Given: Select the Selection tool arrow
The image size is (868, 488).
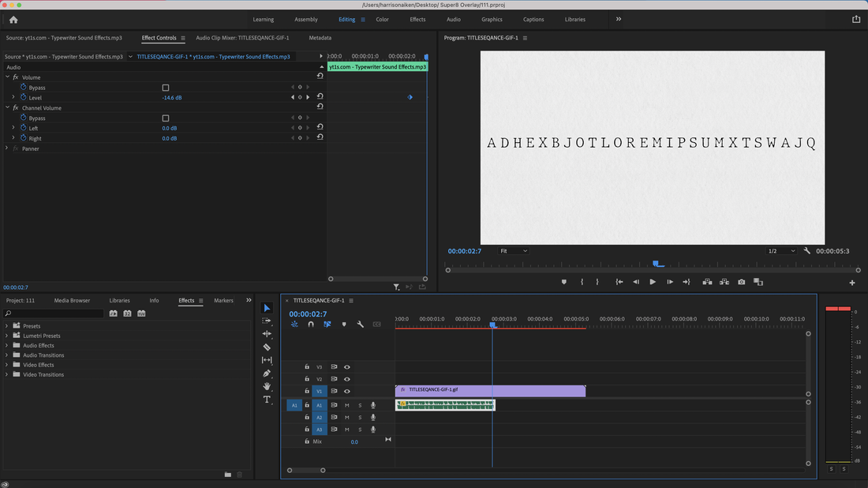Looking at the screenshot, I should tap(267, 308).
